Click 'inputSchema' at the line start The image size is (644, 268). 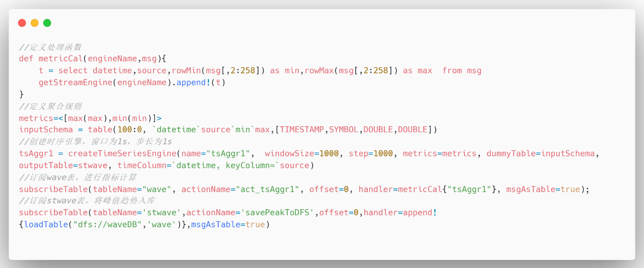46,130
